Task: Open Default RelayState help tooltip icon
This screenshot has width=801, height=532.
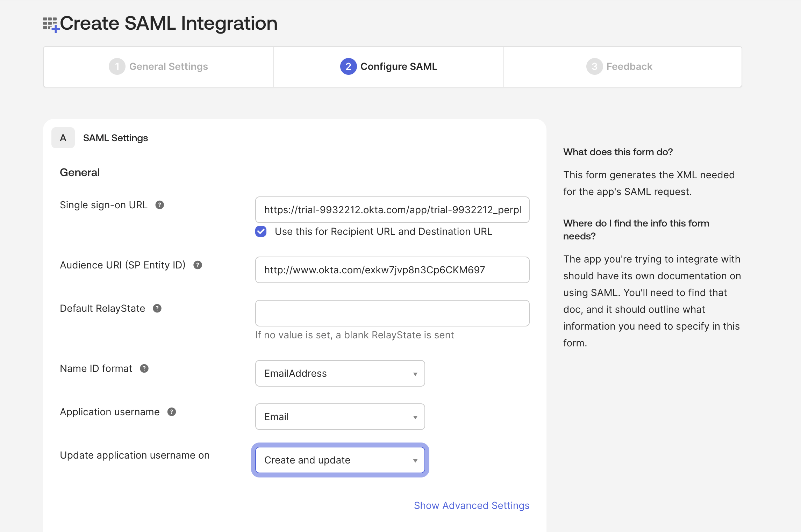Action: coord(157,308)
